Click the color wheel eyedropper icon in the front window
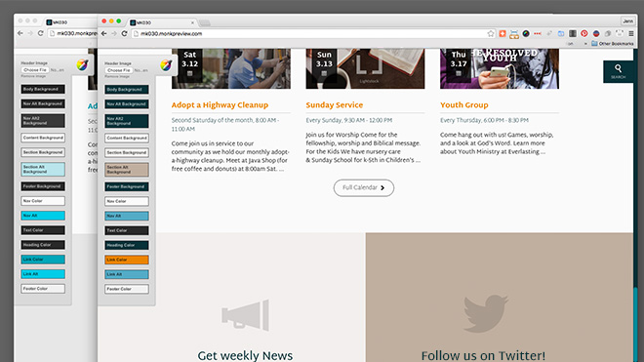Image resolution: width=644 pixels, height=362 pixels. pos(166,65)
